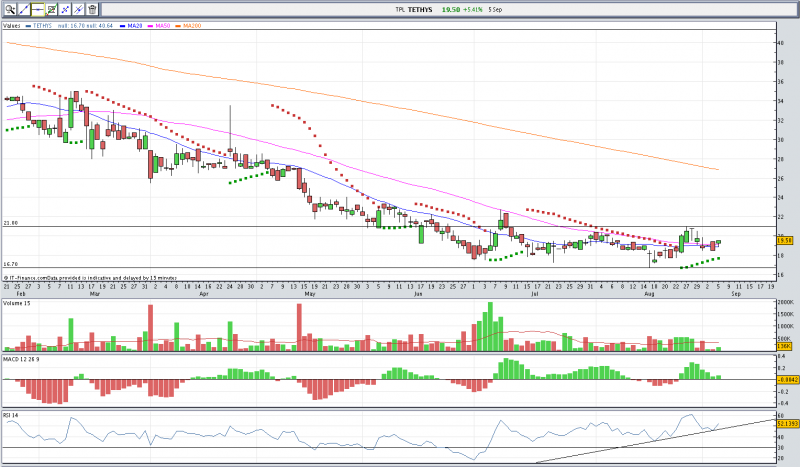The height and width of the screenshot is (467, 800).
Task: Click the fifth toolbar line-with-points icon
Action: [65, 9]
